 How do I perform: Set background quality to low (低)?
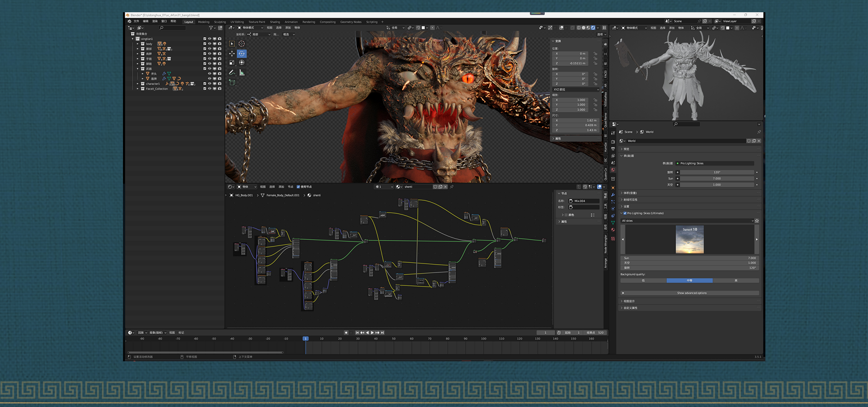point(643,281)
